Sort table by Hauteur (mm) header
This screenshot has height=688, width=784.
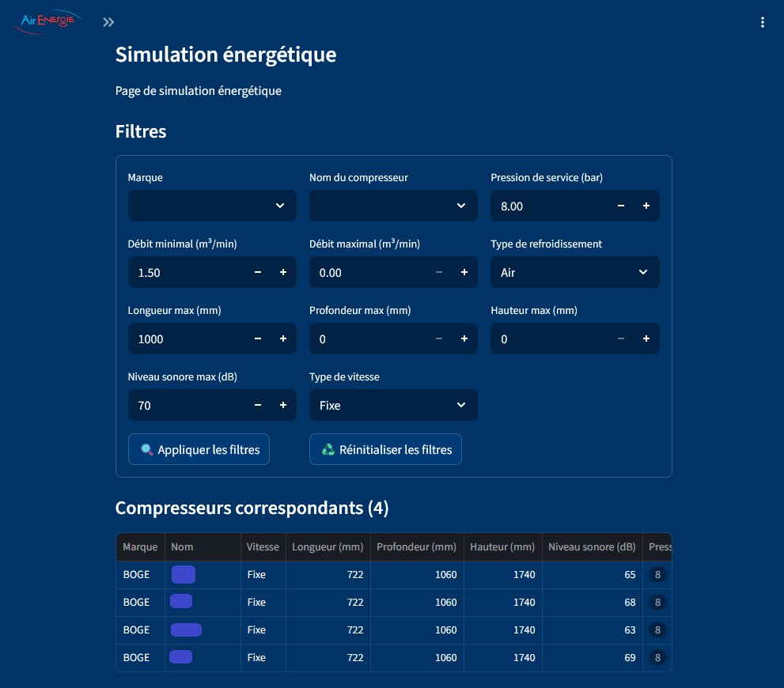pos(502,546)
